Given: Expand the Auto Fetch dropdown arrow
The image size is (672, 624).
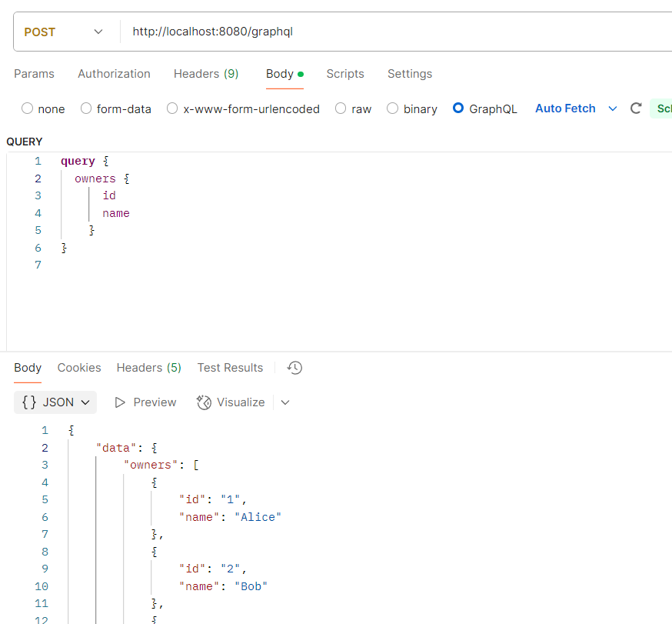Looking at the screenshot, I should (x=613, y=108).
